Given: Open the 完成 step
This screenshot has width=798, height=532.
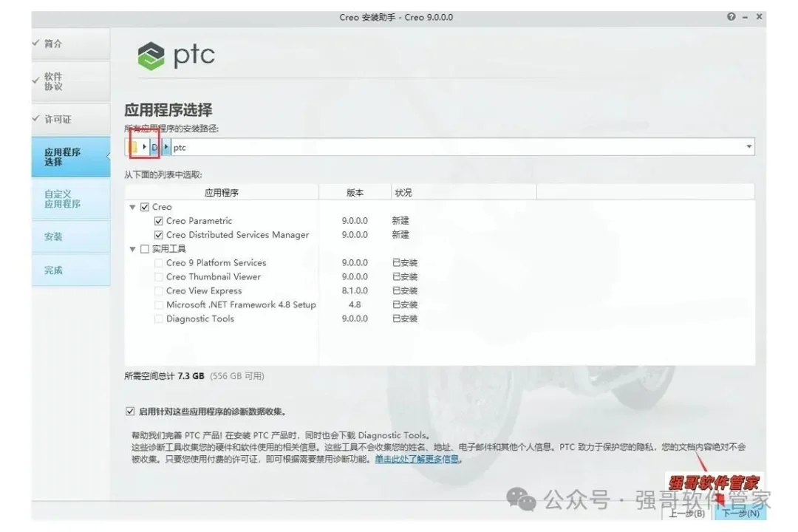Looking at the screenshot, I should (x=71, y=270).
